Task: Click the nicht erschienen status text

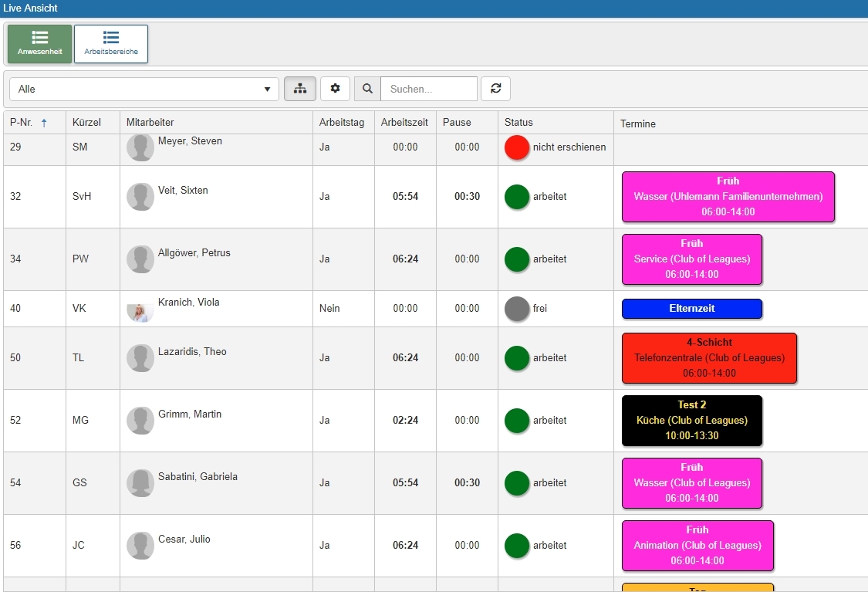Action: (x=569, y=147)
